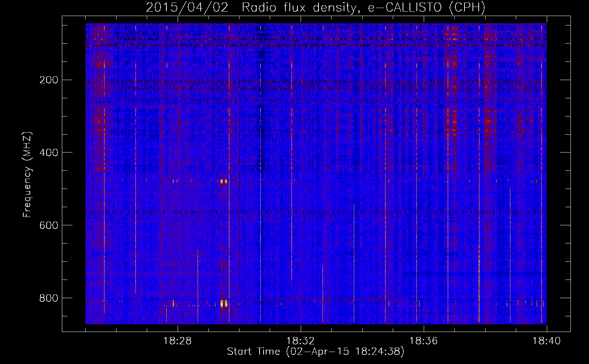Click the 'Frequency (MHZ)' y-axis label
The height and width of the screenshot is (364, 589).
click(27, 175)
